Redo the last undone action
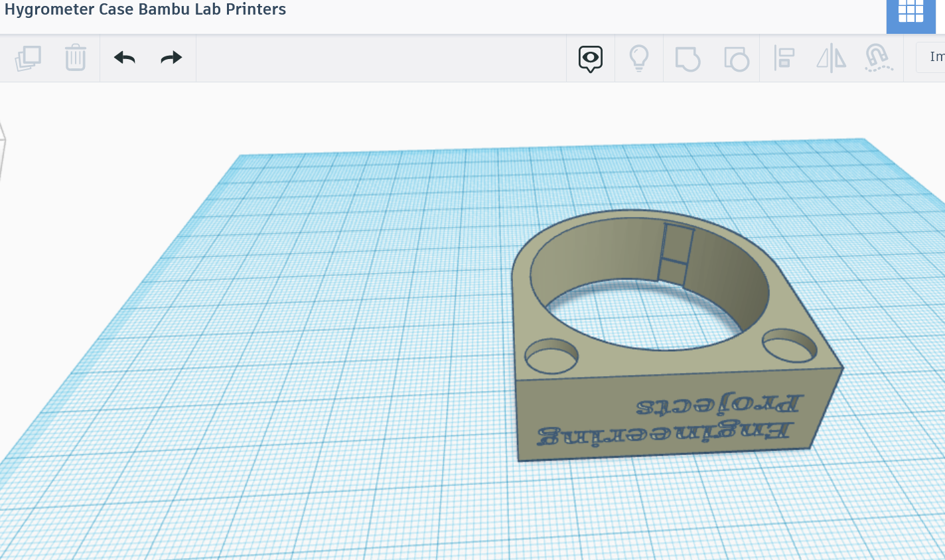The image size is (945, 560). (x=171, y=58)
